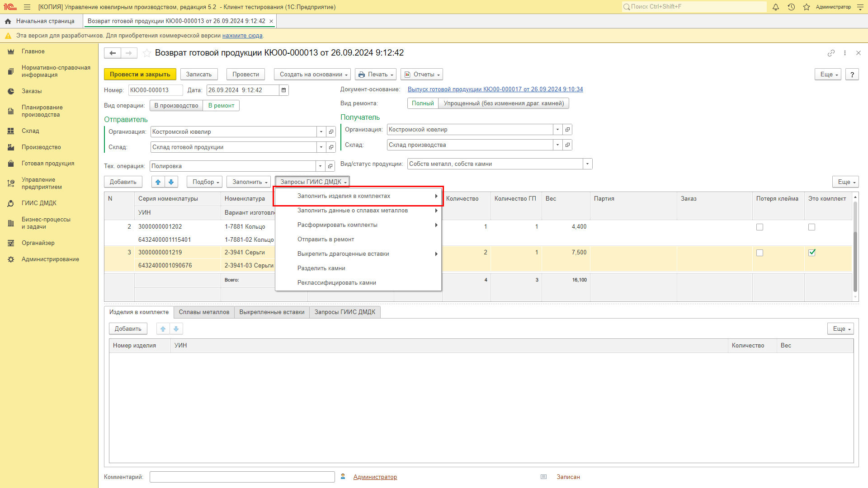
Task: Open Администратор author link
Action: [x=375, y=477]
